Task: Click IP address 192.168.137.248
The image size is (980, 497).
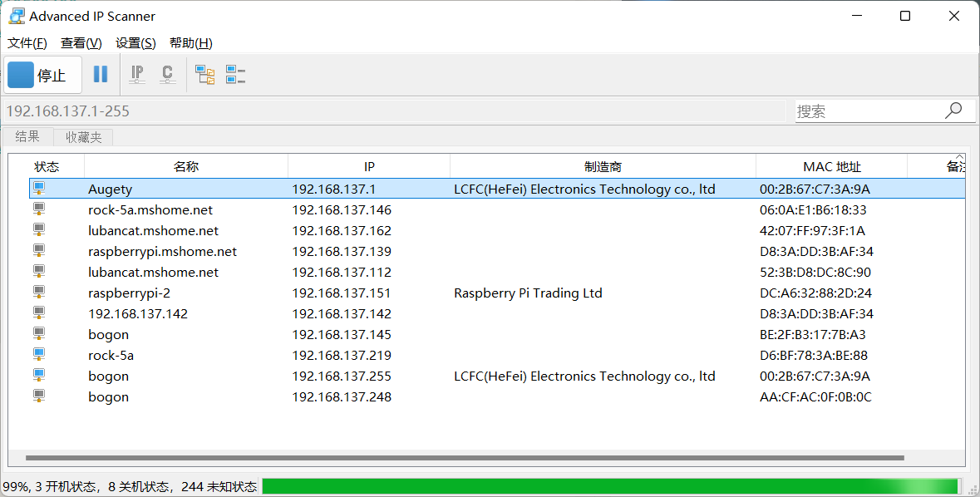Action: tap(342, 397)
